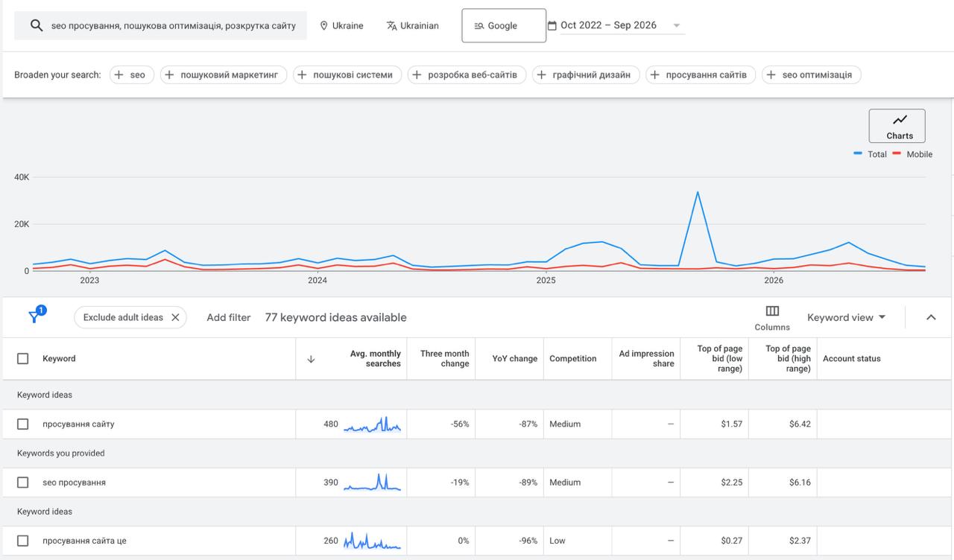The width and height of the screenshot is (954, 560).
Task: Add 'пошукові системи' suggestion chip
Action: pyautogui.click(x=347, y=74)
